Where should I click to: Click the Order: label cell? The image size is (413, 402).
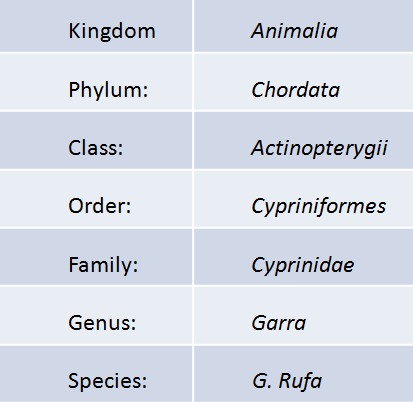point(96,199)
